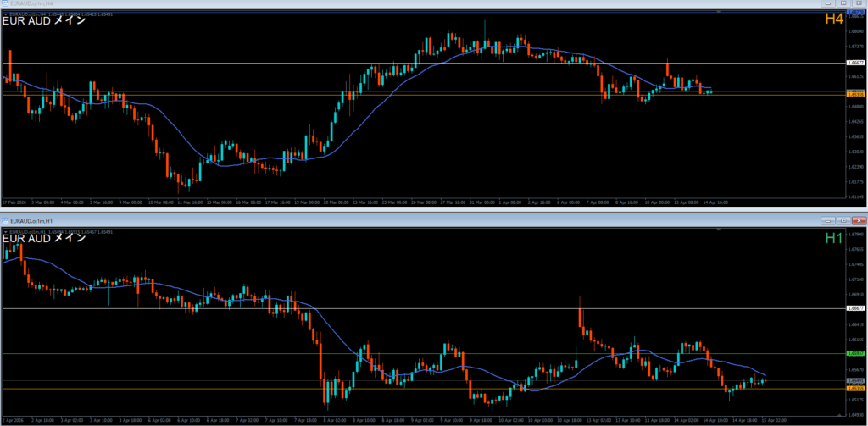Image resolution: width=868 pixels, height=426 pixels.
Task: Select the green H1 timeframe label
Action: (x=833, y=239)
